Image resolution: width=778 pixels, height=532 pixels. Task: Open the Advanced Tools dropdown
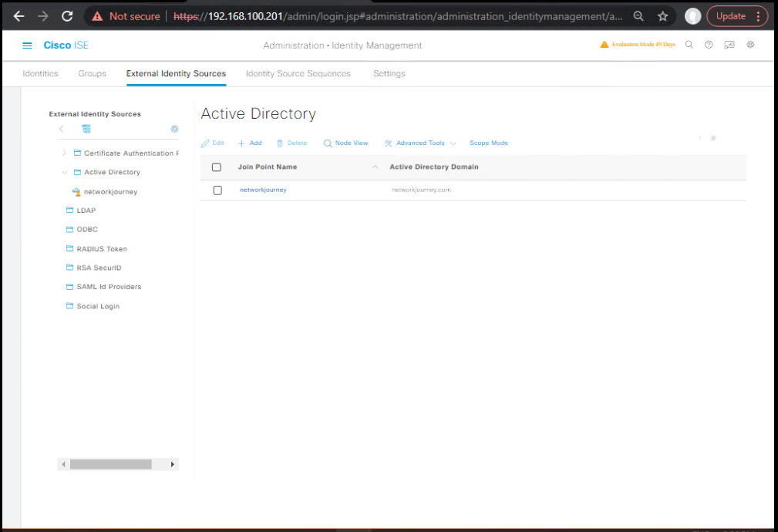click(420, 143)
